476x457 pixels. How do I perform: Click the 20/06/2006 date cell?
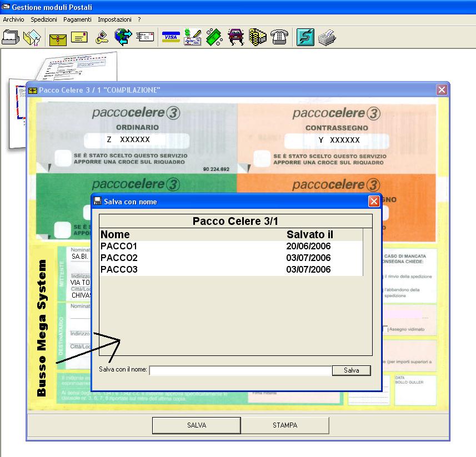pyautogui.click(x=308, y=246)
